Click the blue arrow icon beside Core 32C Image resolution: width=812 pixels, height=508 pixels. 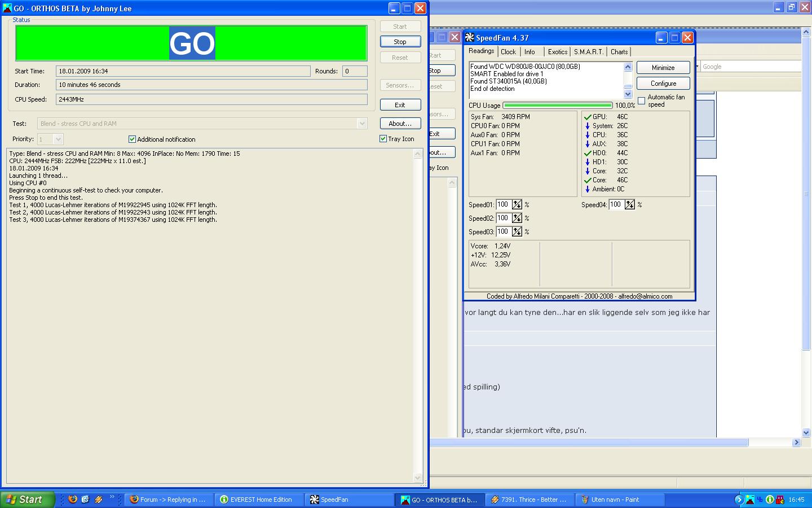pyautogui.click(x=588, y=171)
